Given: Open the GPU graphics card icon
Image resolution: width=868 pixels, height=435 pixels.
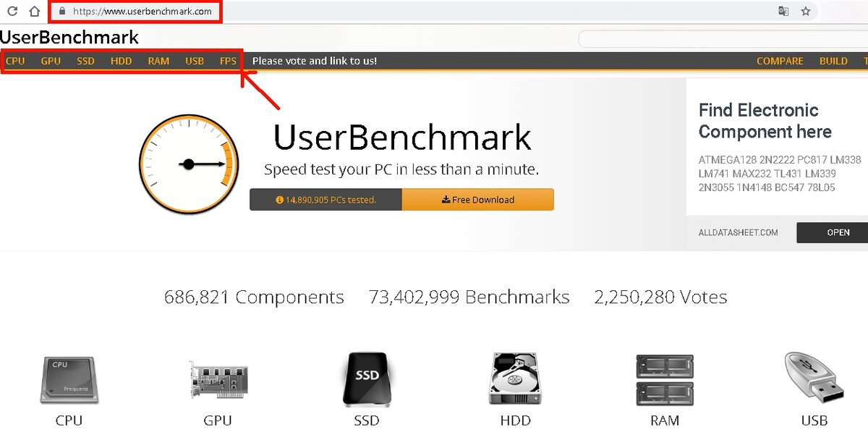Looking at the screenshot, I should click(218, 381).
